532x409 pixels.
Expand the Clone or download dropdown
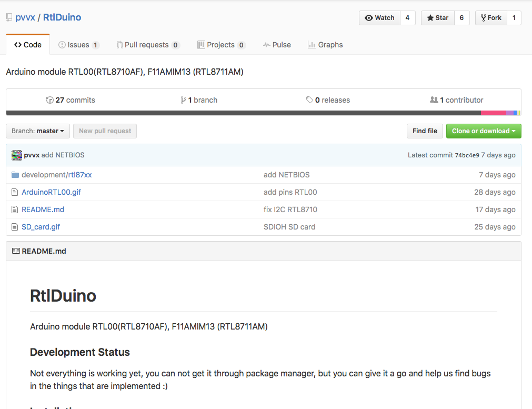click(x=484, y=131)
